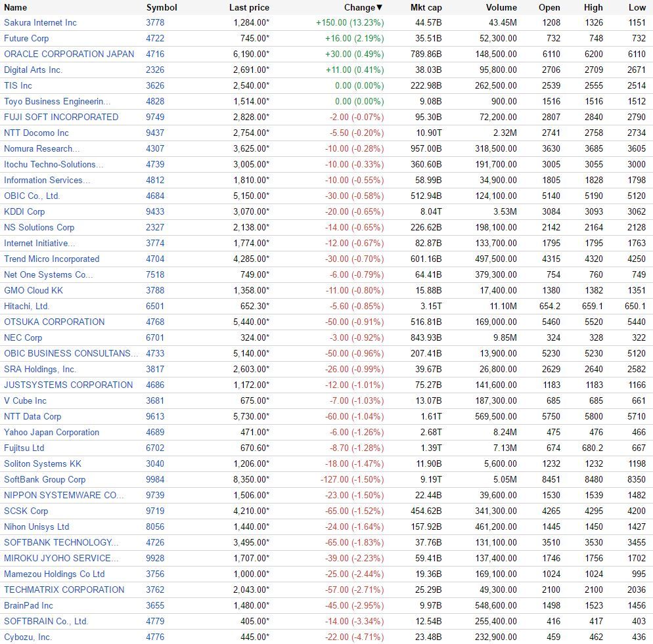The image size is (653, 644).
Task: Sort by the Last price column header
Action: [249, 7]
